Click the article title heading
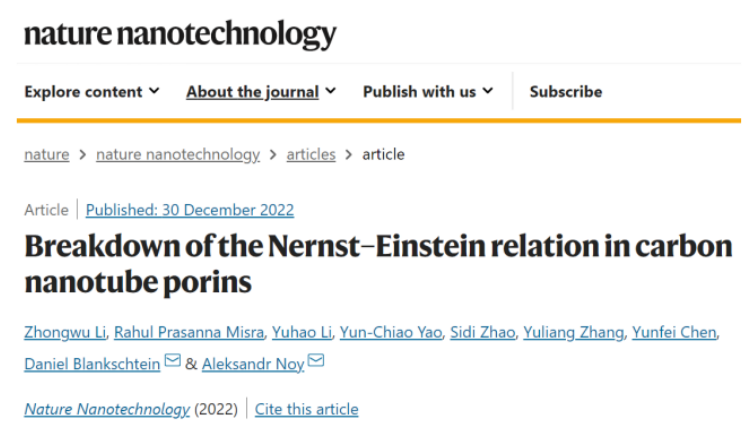 pyautogui.click(x=377, y=264)
